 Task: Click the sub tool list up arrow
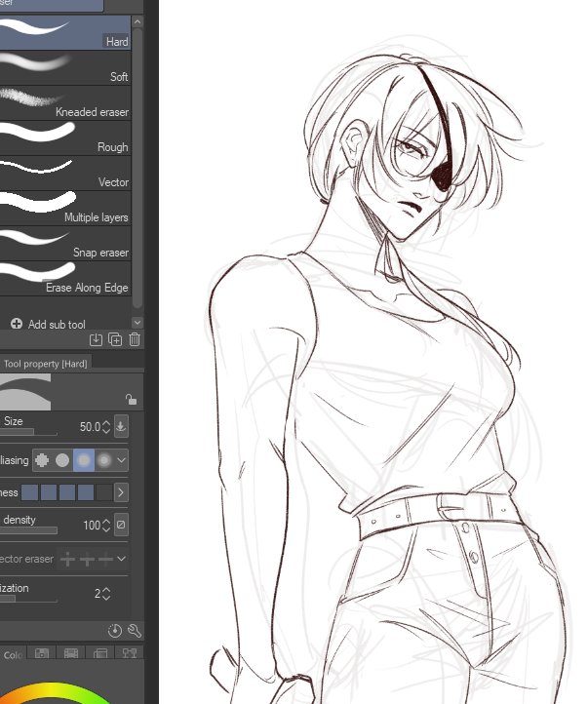pyautogui.click(x=137, y=21)
